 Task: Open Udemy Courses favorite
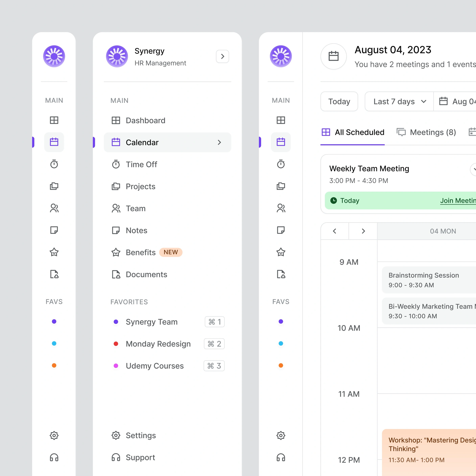[167, 366]
